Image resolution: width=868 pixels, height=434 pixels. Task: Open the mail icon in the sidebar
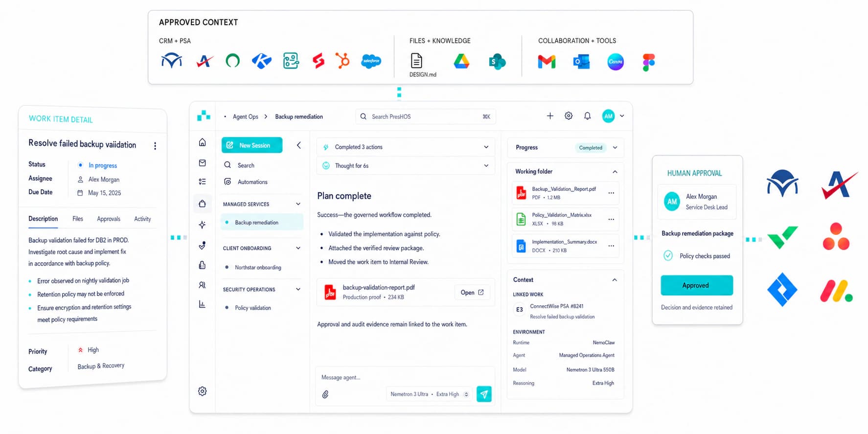[202, 163]
